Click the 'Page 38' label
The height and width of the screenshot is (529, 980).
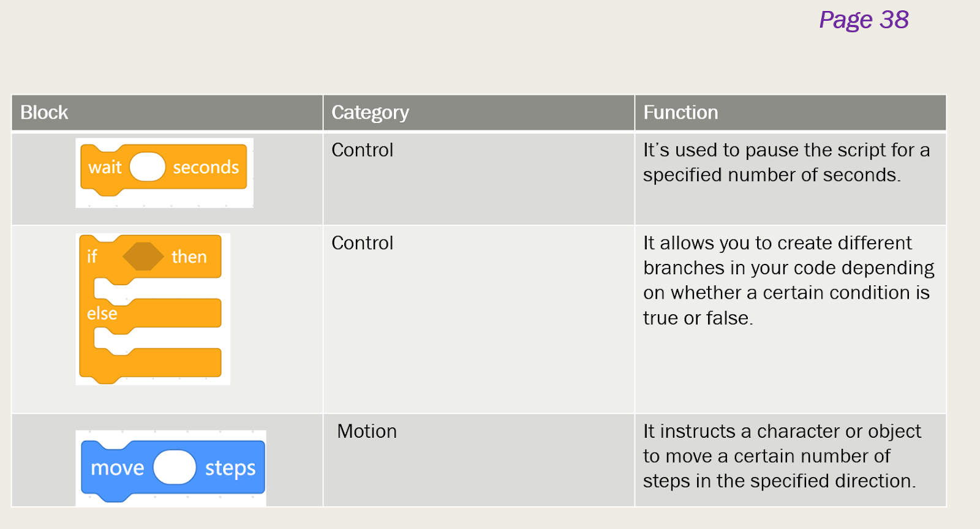coord(864,20)
